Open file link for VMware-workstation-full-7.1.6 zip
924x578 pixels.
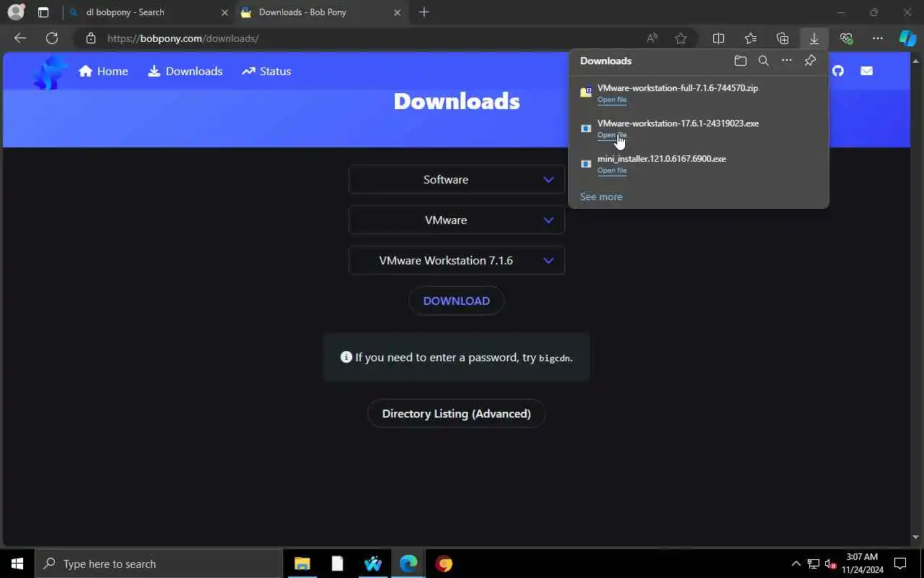[x=611, y=100]
